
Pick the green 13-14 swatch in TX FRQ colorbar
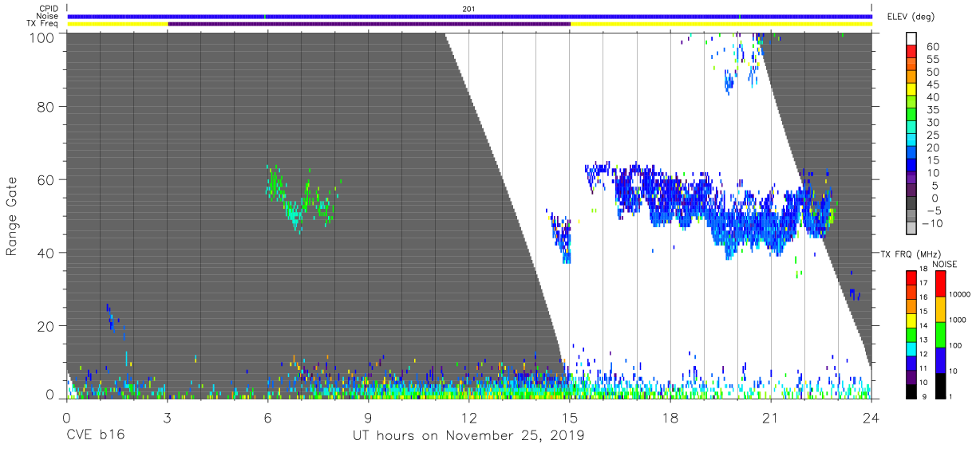click(x=912, y=334)
